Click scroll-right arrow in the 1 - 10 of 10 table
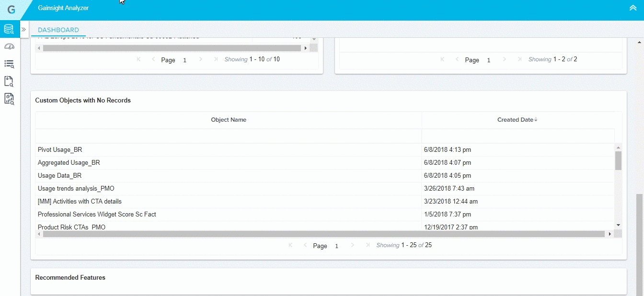 click(306, 48)
